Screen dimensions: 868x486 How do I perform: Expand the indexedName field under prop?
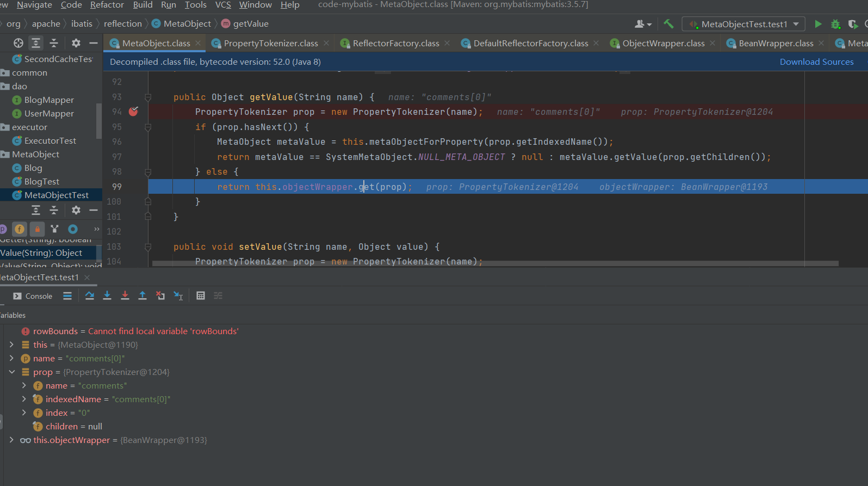pos(24,399)
